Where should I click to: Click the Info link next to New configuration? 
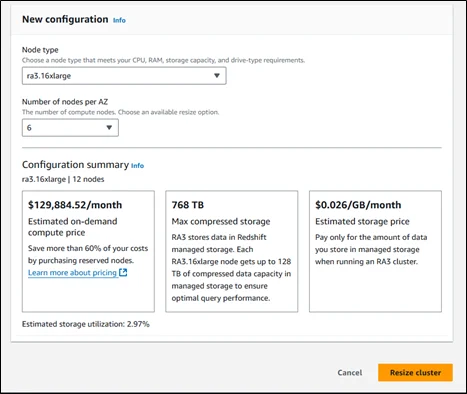119,20
